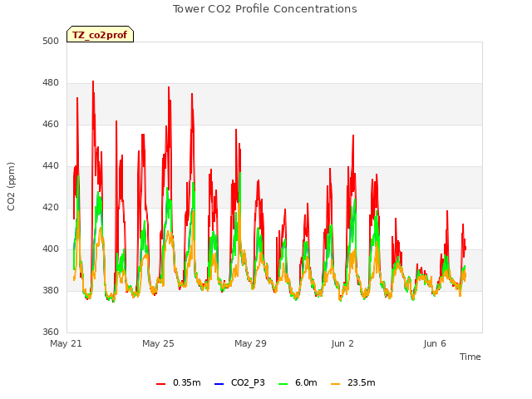Click the Jun 6 x-axis label
The width and height of the screenshot is (532, 399).
pyautogui.click(x=435, y=343)
